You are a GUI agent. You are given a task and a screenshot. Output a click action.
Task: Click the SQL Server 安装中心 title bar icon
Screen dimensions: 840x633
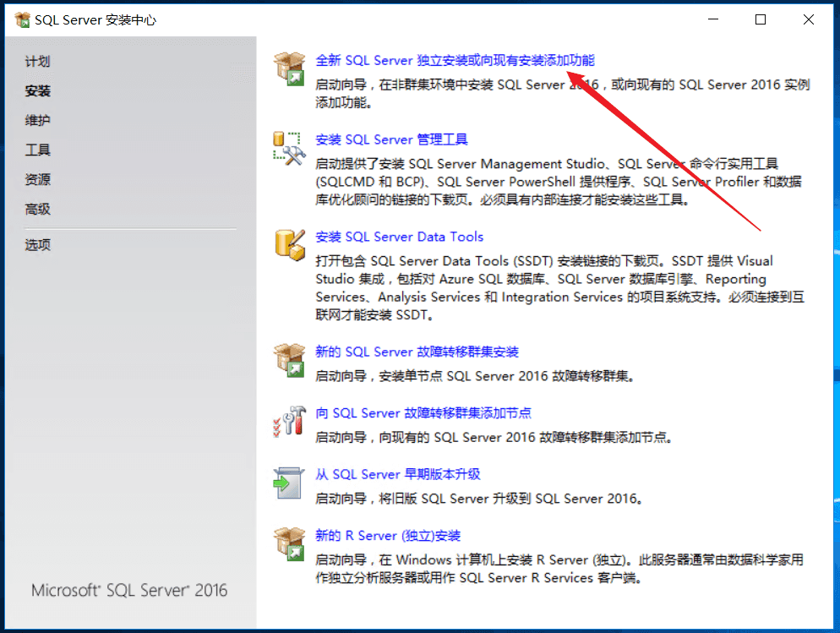coord(23,19)
